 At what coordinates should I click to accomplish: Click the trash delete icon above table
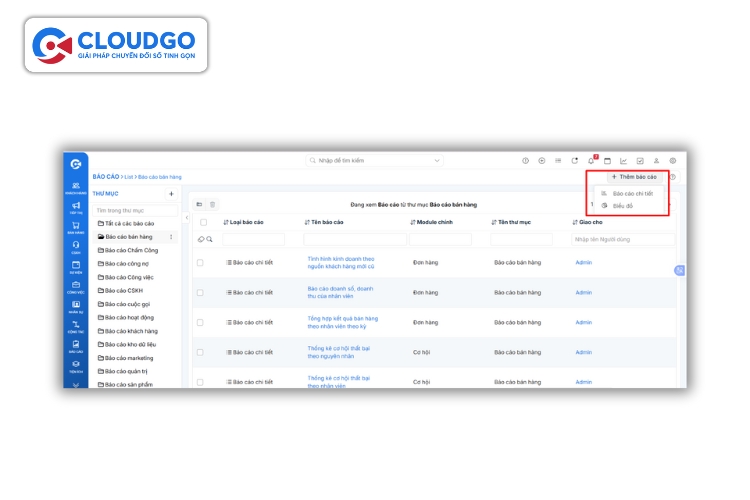(x=212, y=204)
